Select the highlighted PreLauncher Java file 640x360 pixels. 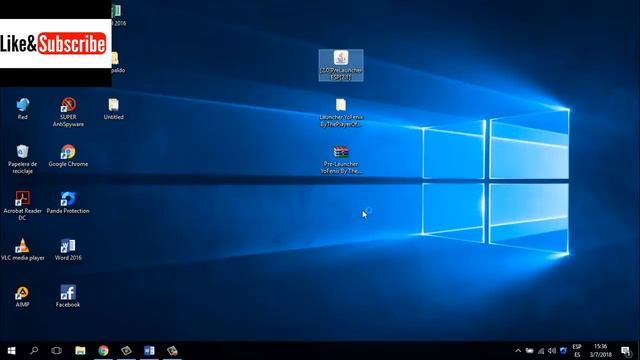(341, 65)
